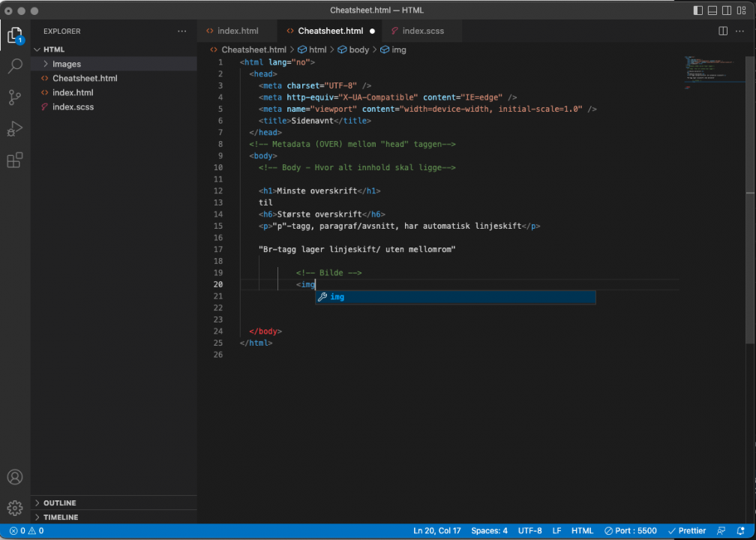Expand the TIMELINE section
The image size is (756, 540).
tap(60, 517)
